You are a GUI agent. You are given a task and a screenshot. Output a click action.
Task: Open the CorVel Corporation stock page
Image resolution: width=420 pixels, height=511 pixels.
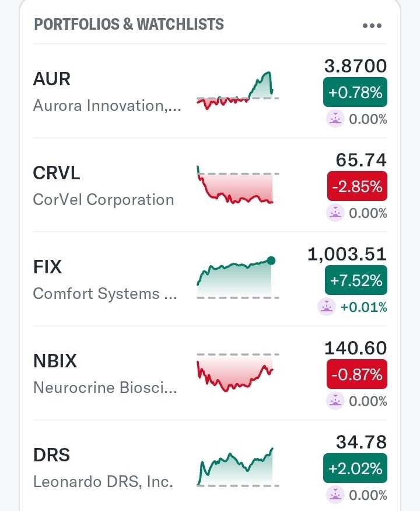(x=103, y=199)
